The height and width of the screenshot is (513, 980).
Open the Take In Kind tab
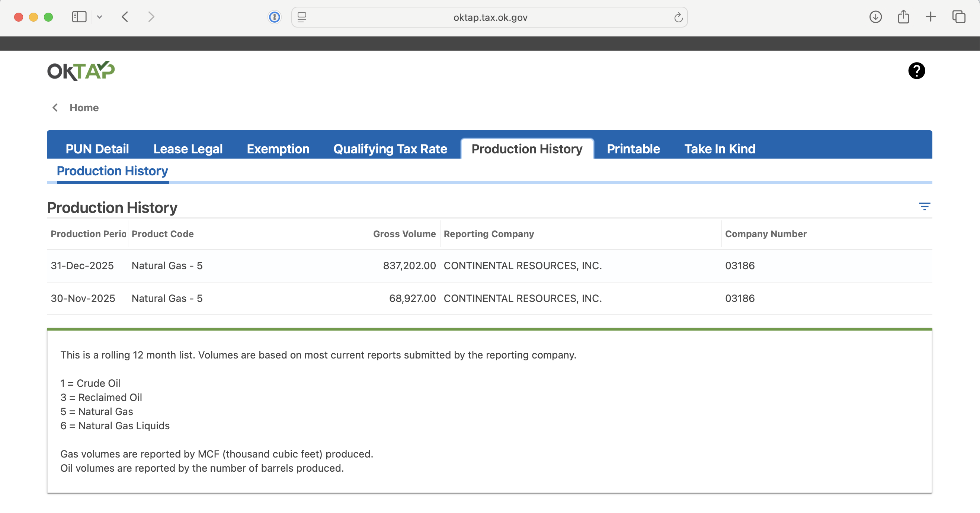tap(720, 149)
